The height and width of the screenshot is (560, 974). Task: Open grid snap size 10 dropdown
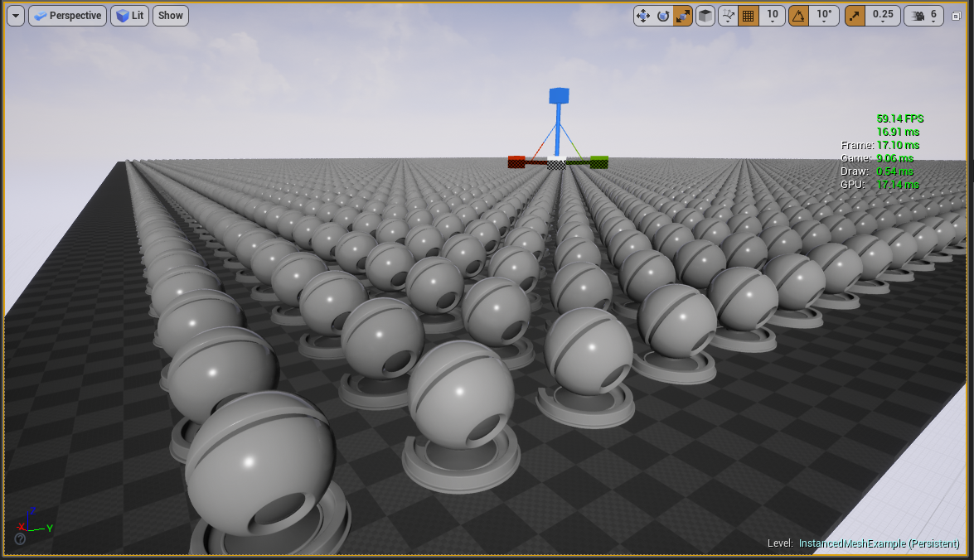tap(772, 16)
